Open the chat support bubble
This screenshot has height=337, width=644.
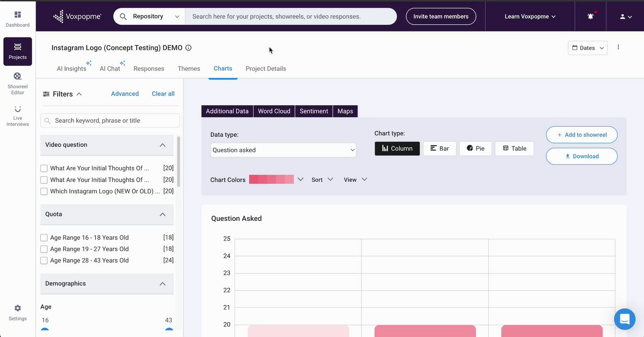[x=625, y=319]
